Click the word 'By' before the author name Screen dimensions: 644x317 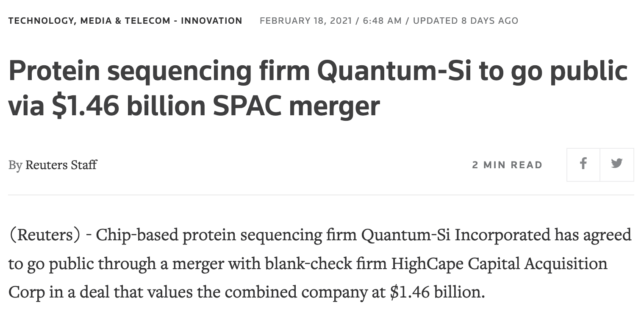[15, 165]
